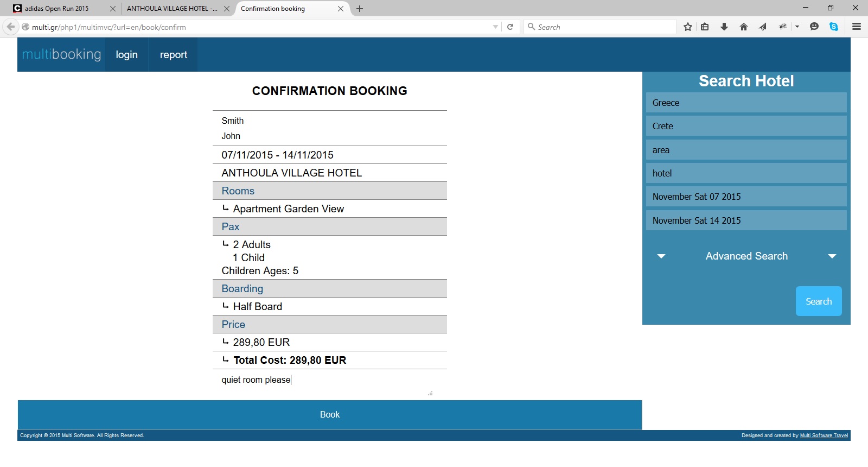
Task: Switch to the ANTHOULA VILLAGE HOTEL tab
Action: point(172,9)
